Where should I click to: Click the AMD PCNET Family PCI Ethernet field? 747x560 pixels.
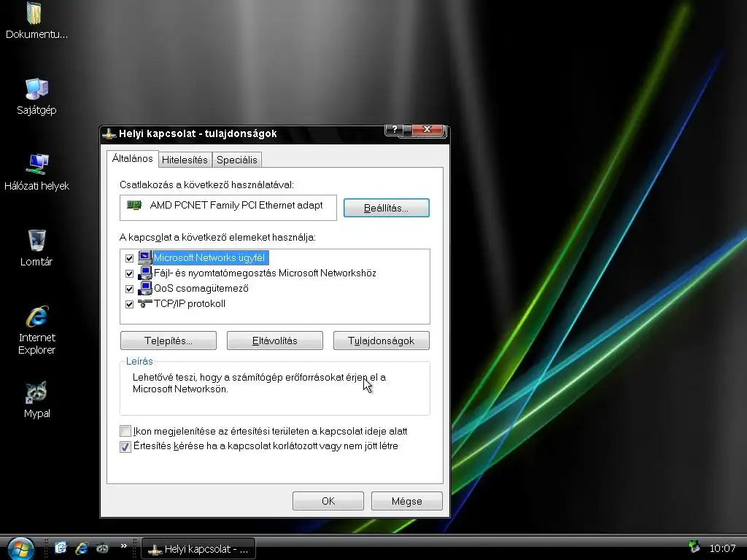228,208
